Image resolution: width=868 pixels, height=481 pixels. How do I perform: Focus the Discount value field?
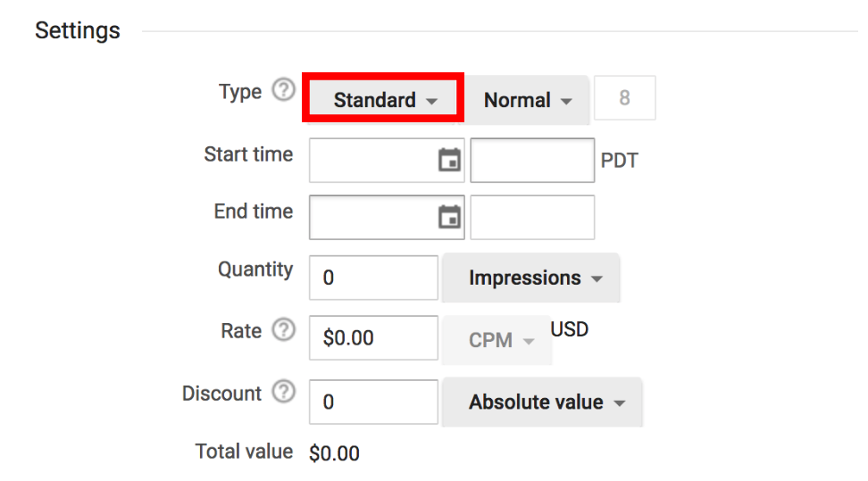pos(373,402)
